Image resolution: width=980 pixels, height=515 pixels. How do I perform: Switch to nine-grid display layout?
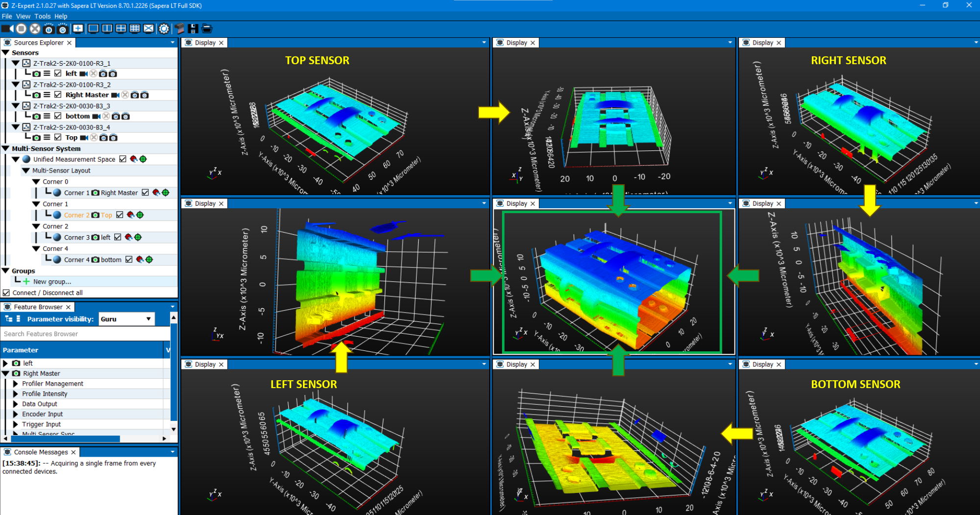point(135,28)
